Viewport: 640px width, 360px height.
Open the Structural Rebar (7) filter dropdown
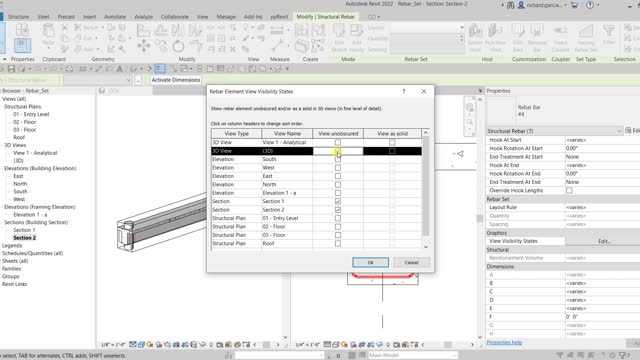(x=554, y=131)
